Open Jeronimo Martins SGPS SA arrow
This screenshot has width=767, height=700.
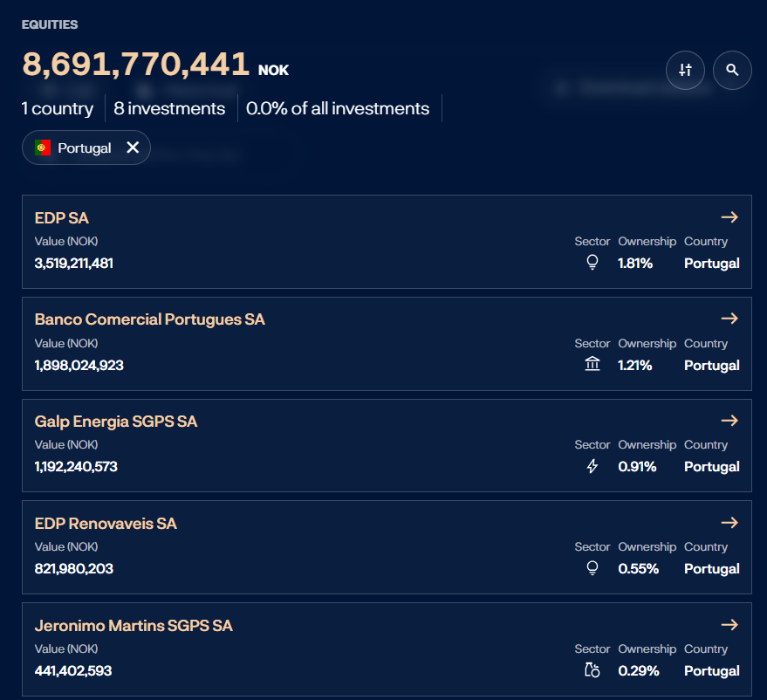729,625
